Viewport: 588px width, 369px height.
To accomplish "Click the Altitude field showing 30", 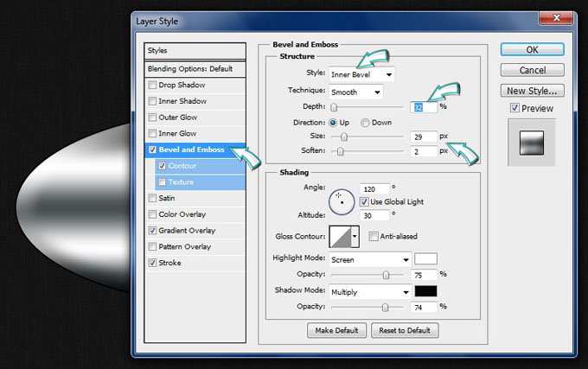I will pyautogui.click(x=374, y=215).
